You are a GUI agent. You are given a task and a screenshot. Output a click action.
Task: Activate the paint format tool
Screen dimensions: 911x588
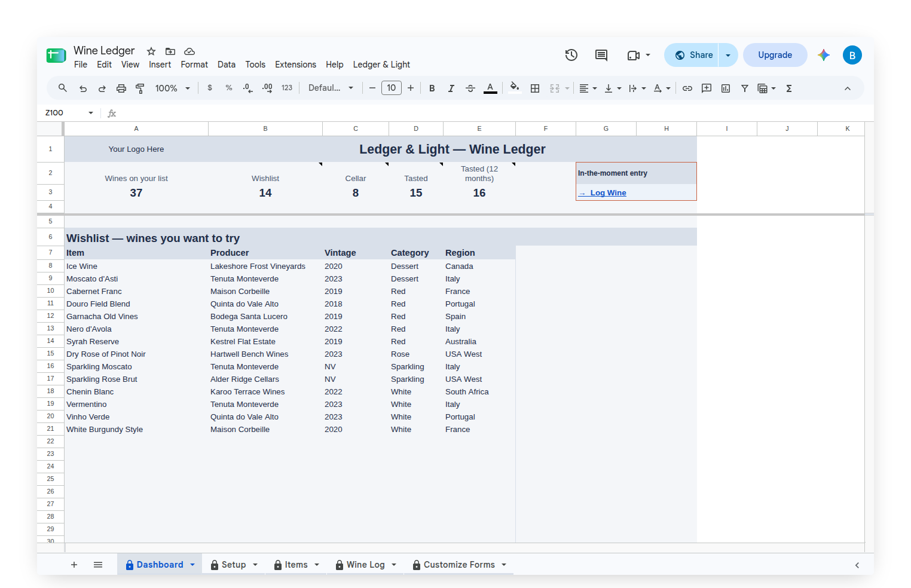coord(140,88)
